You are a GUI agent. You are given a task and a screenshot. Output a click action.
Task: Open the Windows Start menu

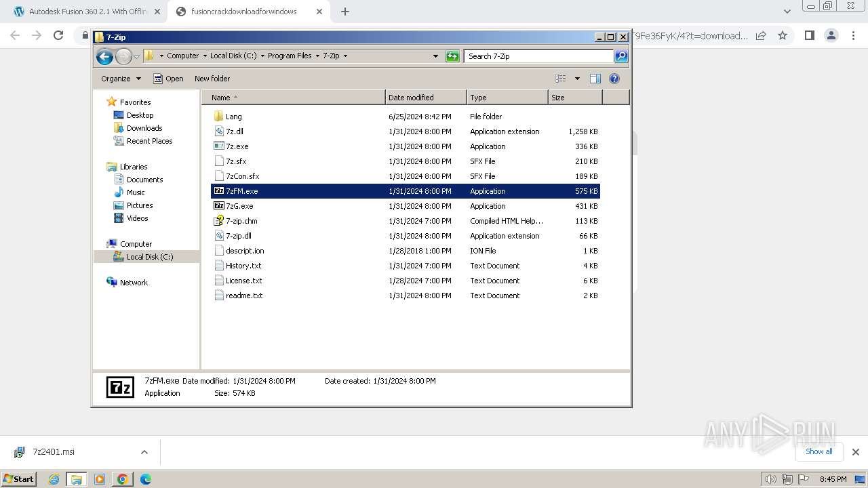[x=19, y=479]
